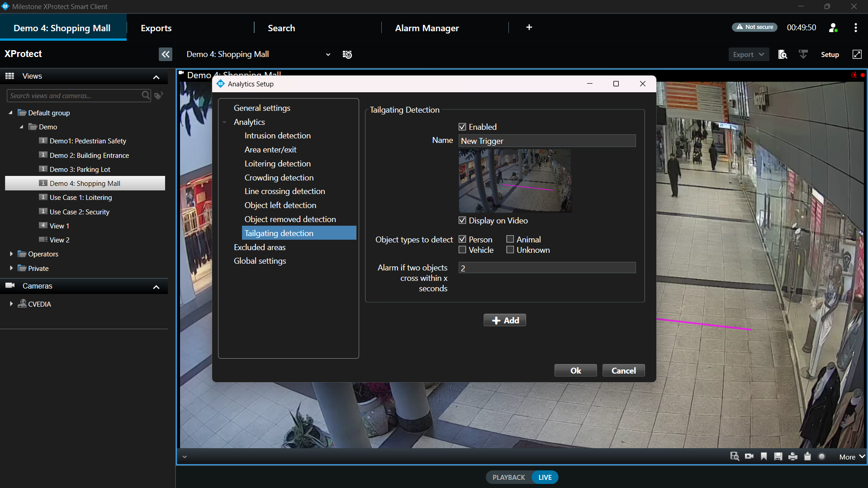The height and width of the screenshot is (488, 868).
Task: Open the More menu in video toolbar
Action: click(x=852, y=457)
